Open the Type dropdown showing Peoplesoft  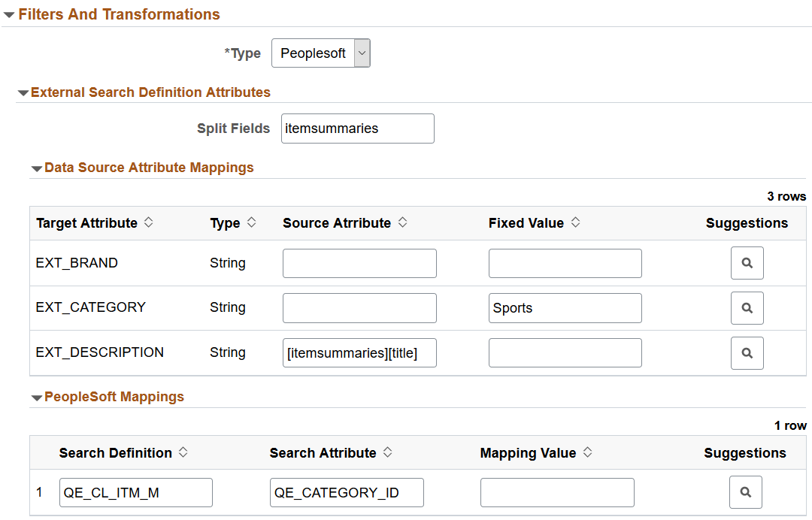[x=320, y=53]
